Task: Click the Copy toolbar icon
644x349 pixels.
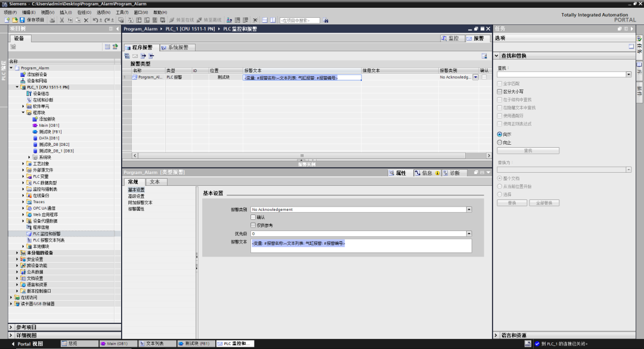Action: [70, 20]
